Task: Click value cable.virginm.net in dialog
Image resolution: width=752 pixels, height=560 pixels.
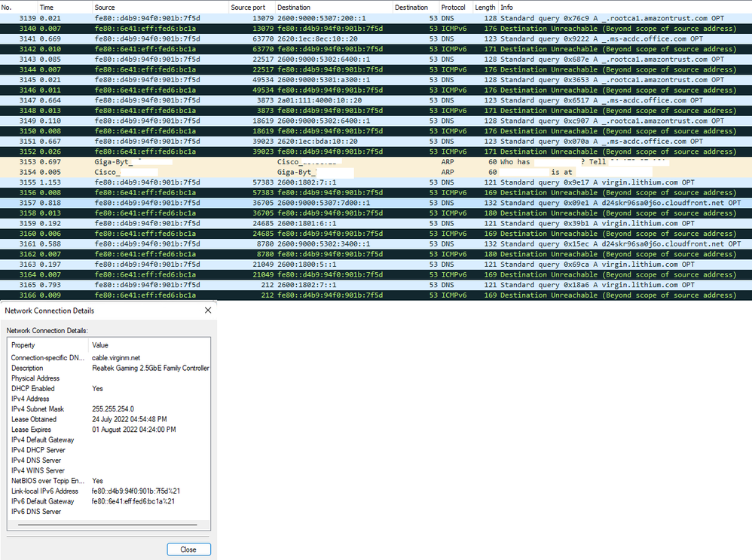Action: (116, 358)
